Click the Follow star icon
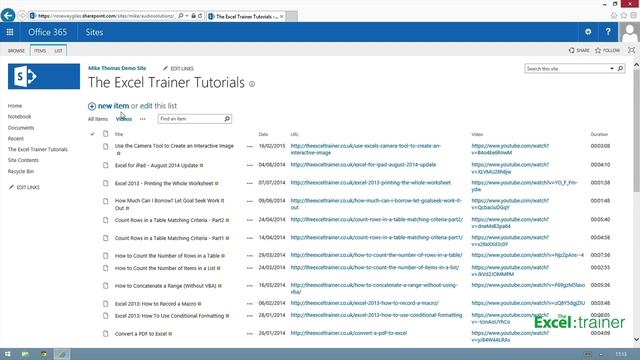Viewport: 640px width, 360px height. [598, 50]
